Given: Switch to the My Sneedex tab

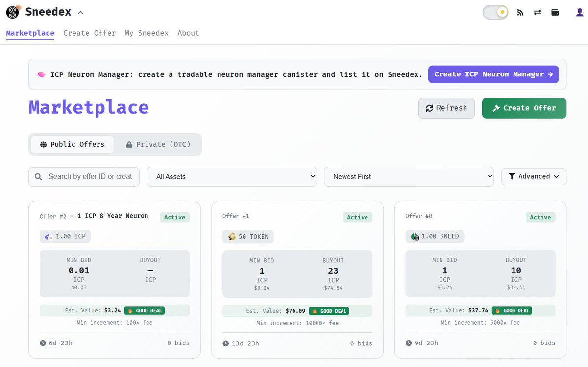Looking at the screenshot, I should [x=147, y=33].
